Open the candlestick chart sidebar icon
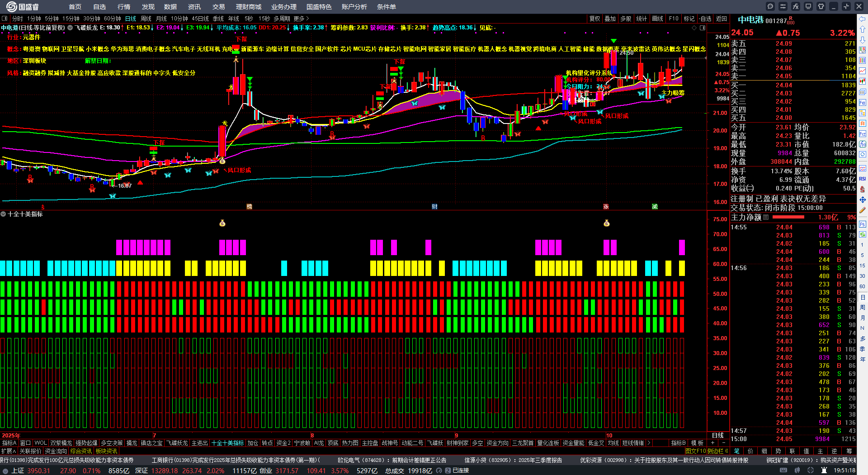The height and width of the screenshot is (475, 868). tap(863, 81)
